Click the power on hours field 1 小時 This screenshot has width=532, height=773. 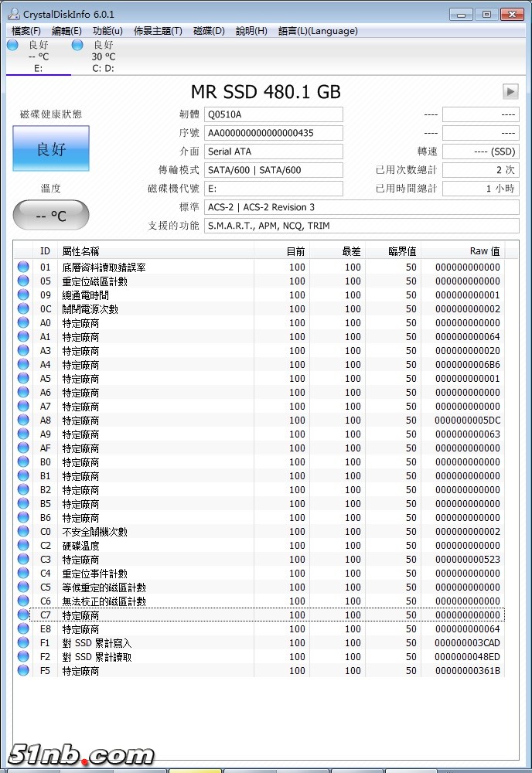coord(481,189)
